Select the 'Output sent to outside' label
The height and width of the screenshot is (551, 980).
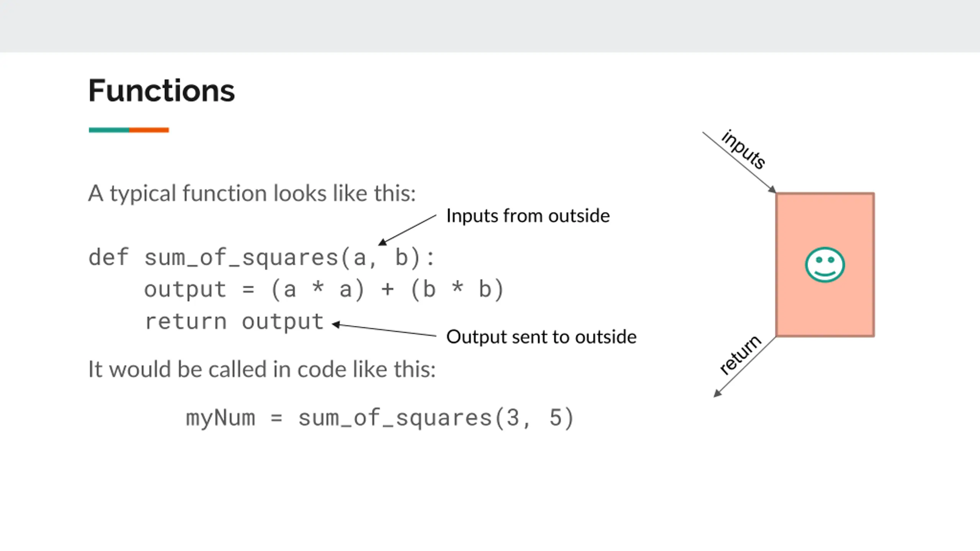click(541, 337)
